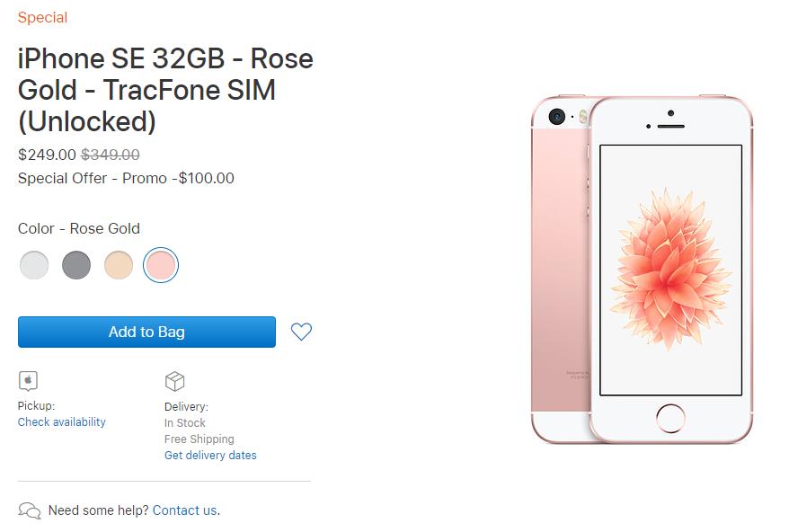Select the Apple pickup icon
Screen dimensions: 789x532
[28, 381]
